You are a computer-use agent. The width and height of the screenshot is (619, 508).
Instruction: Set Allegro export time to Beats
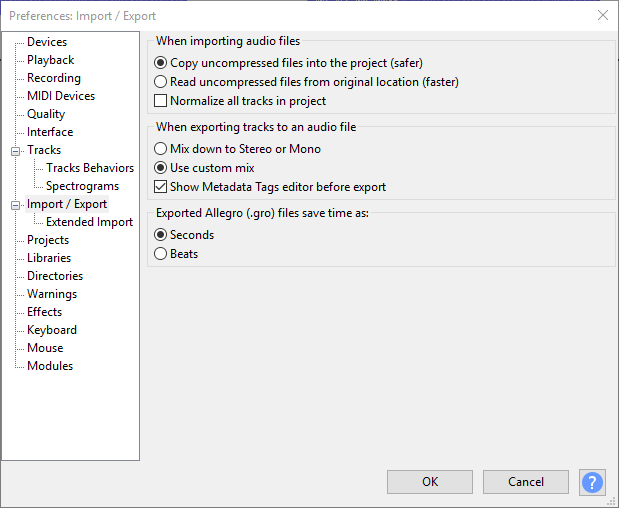click(x=161, y=254)
